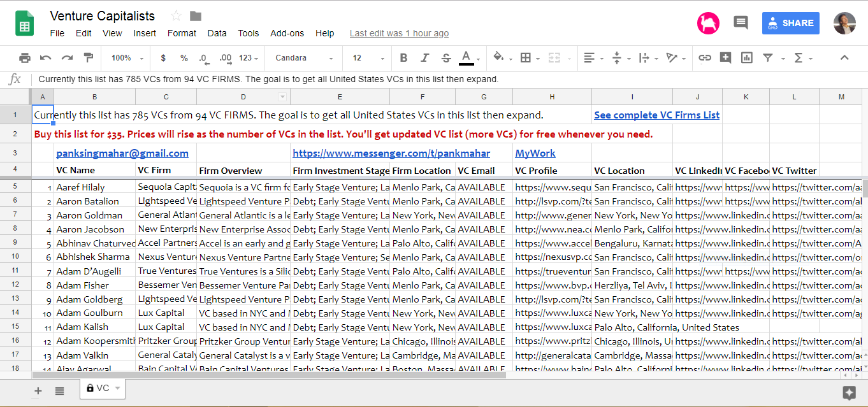Click the Insert chart icon
This screenshot has width=868, height=407.
coord(747,58)
